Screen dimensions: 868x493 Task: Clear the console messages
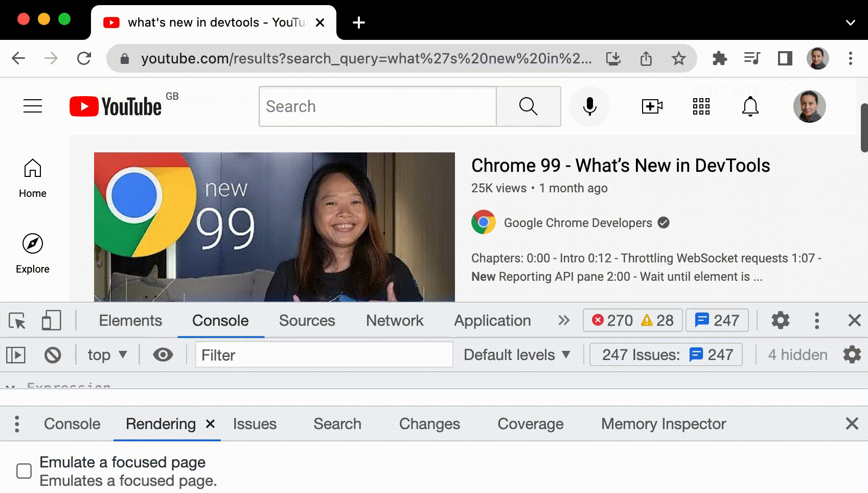(x=53, y=354)
